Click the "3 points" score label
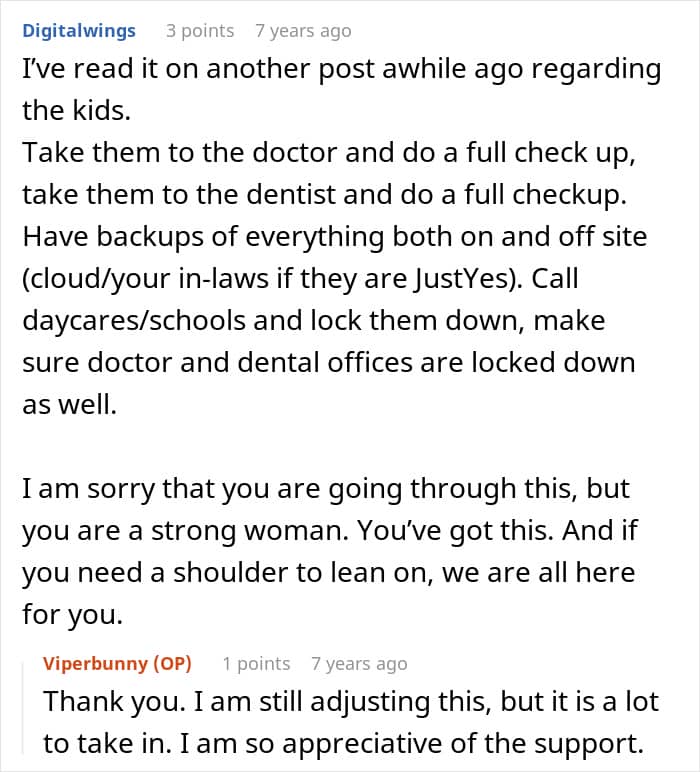This screenshot has height=772, width=700. (x=200, y=31)
